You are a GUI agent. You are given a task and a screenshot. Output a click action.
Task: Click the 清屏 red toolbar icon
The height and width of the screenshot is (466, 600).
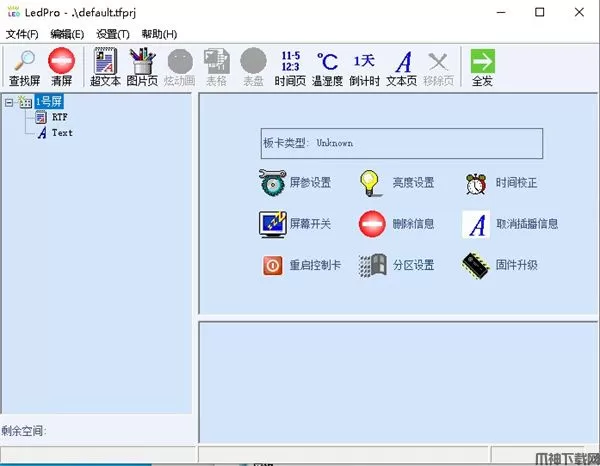point(62,61)
